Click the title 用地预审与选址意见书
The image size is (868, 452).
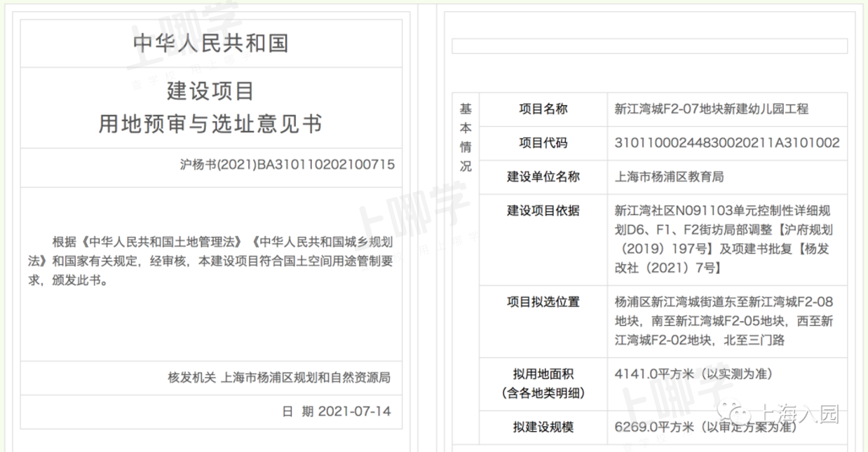(x=210, y=124)
